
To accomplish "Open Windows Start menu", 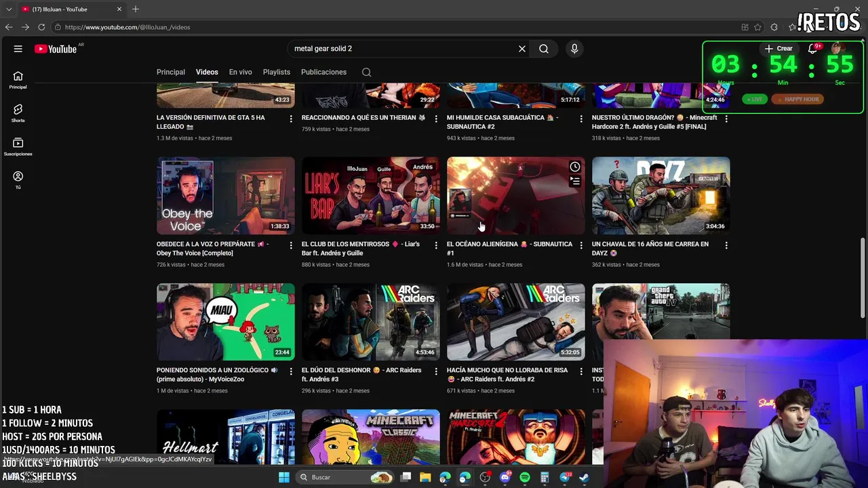I will click(x=284, y=477).
